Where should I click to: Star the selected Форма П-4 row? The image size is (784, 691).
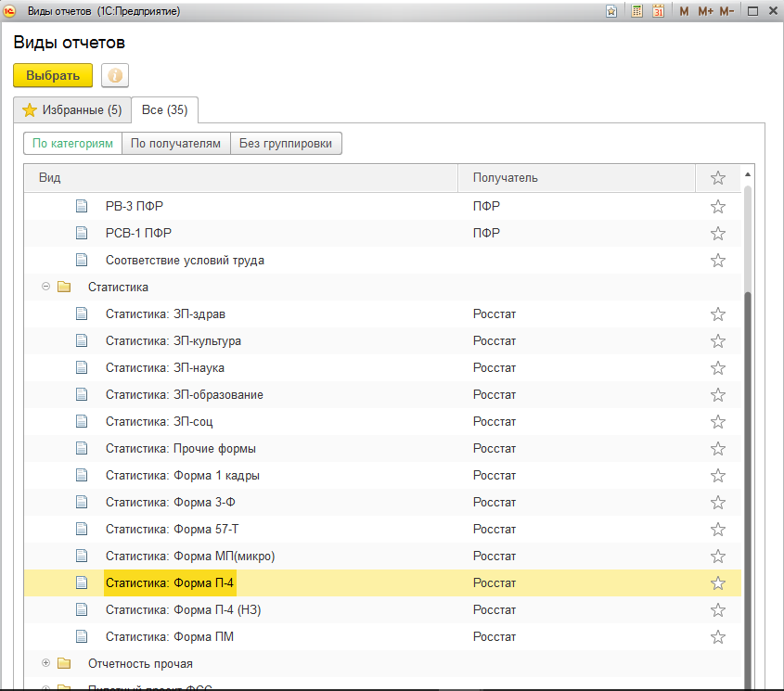click(718, 583)
